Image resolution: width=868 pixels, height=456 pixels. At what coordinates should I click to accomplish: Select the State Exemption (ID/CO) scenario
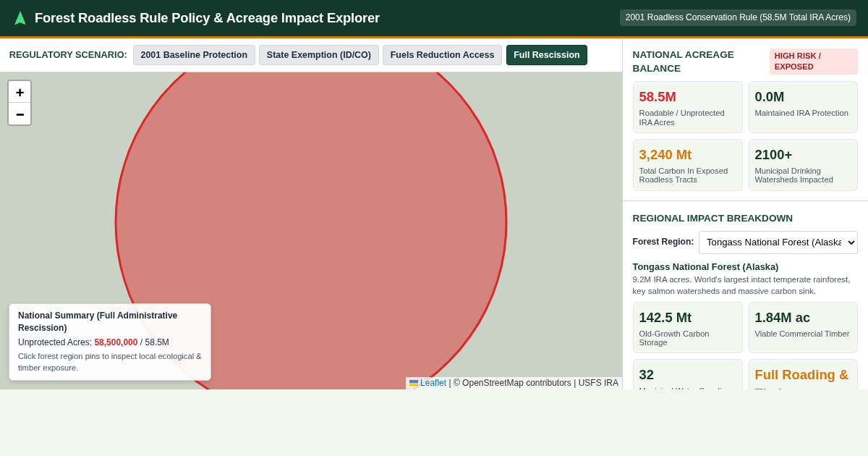(x=319, y=55)
